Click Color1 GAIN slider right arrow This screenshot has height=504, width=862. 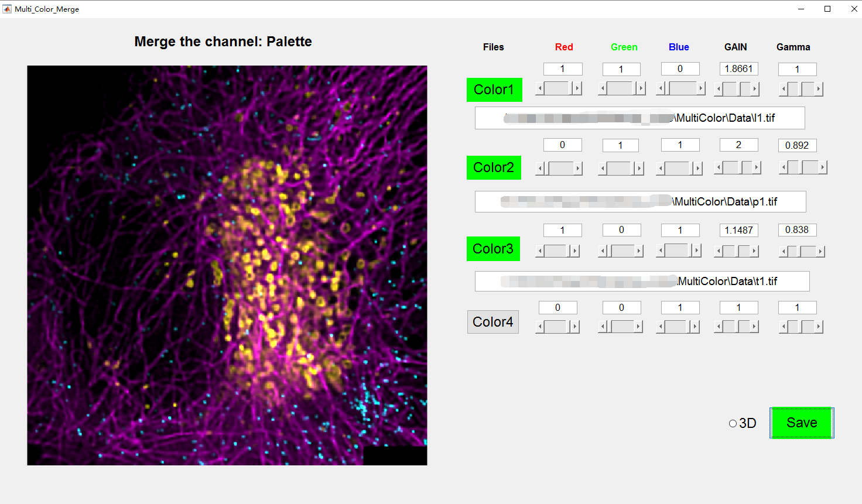[x=755, y=89]
